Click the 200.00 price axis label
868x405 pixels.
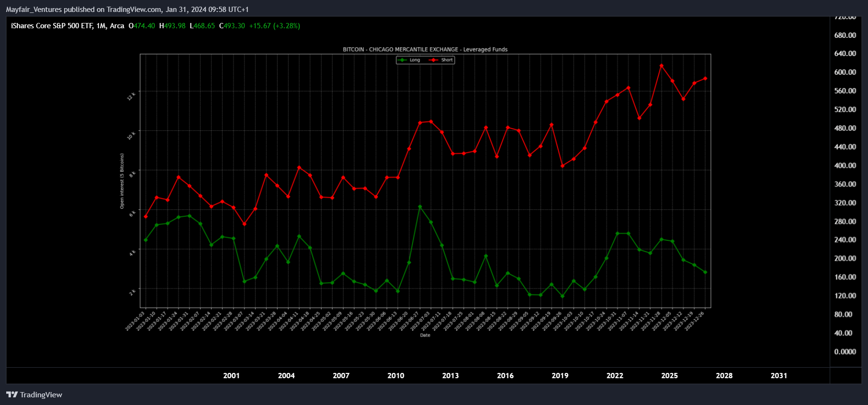pos(845,258)
